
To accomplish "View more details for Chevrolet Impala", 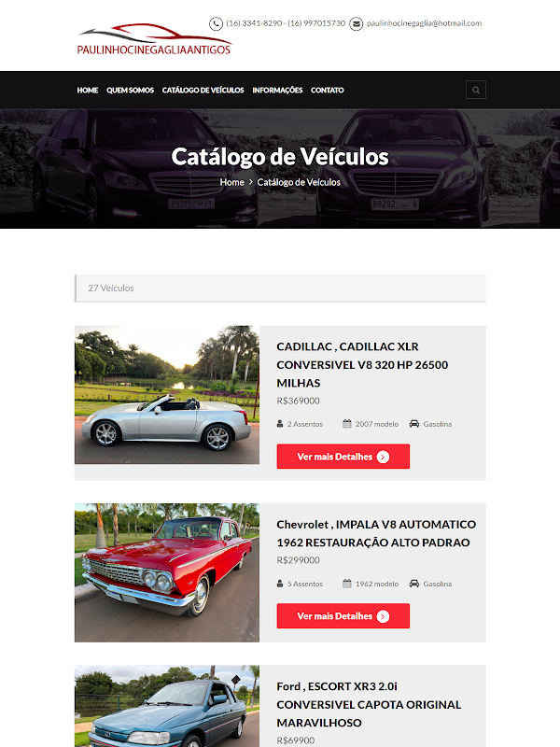I will pyautogui.click(x=343, y=616).
